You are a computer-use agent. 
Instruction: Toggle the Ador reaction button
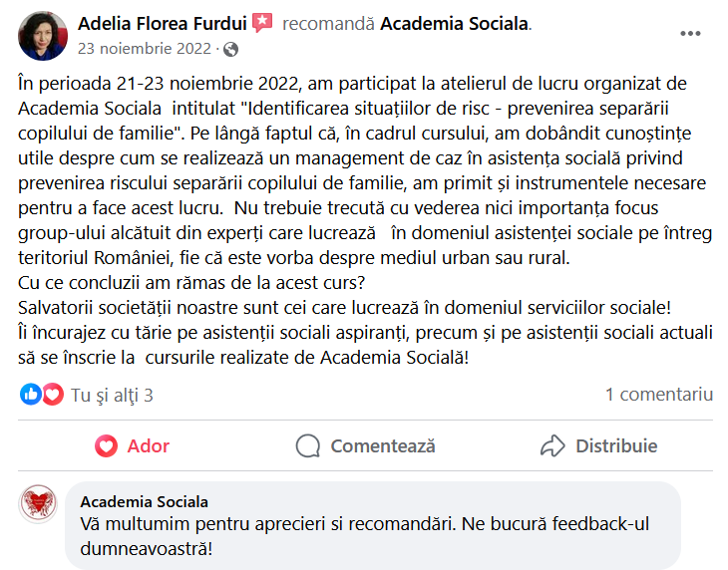point(132,445)
